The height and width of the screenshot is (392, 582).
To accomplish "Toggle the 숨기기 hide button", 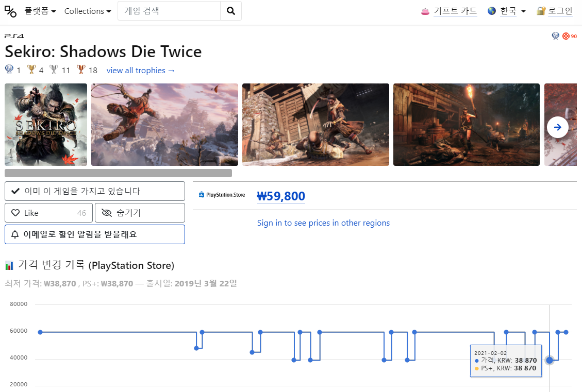I will pyautogui.click(x=140, y=213).
